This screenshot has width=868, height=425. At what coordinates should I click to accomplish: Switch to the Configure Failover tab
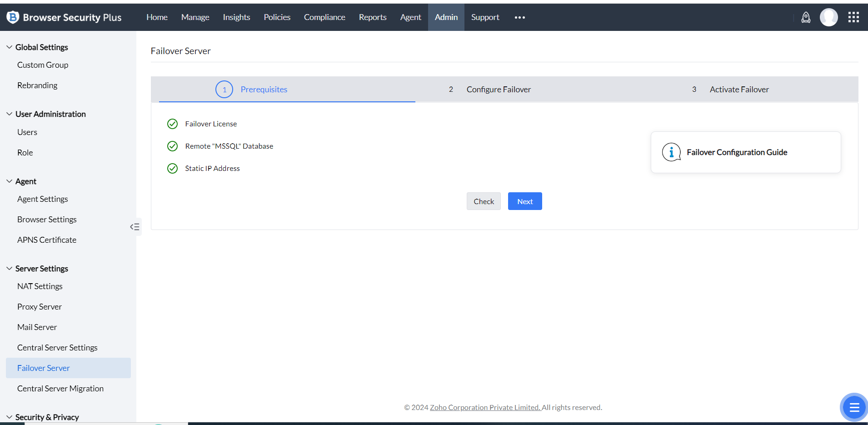[x=498, y=89]
